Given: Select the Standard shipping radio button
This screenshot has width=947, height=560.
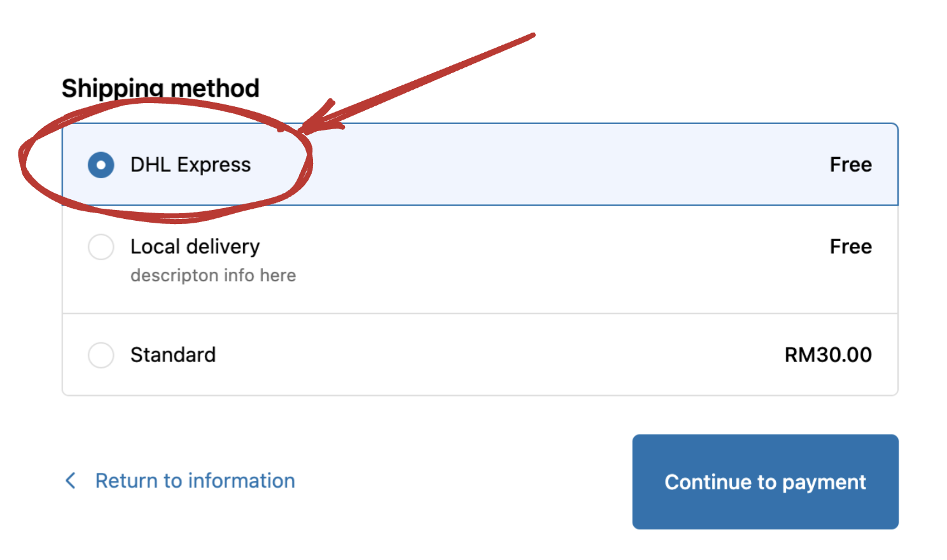Looking at the screenshot, I should coord(101,355).
